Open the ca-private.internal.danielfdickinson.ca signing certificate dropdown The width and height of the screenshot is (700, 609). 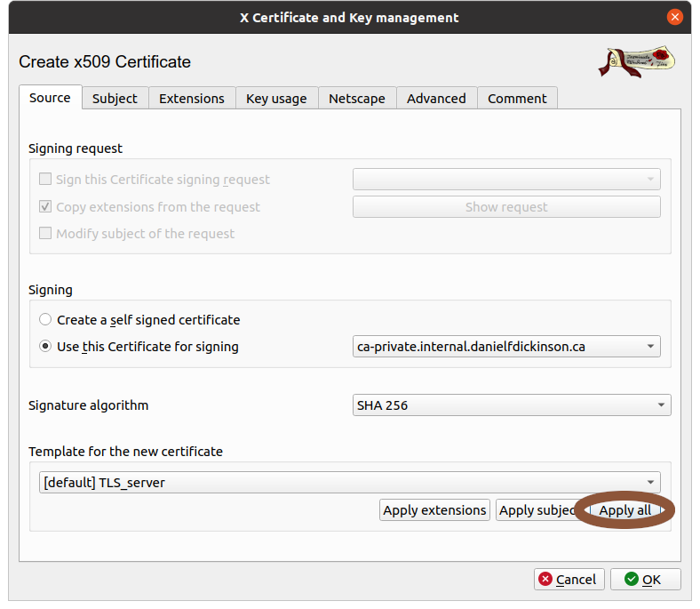[x=506, y=347]
